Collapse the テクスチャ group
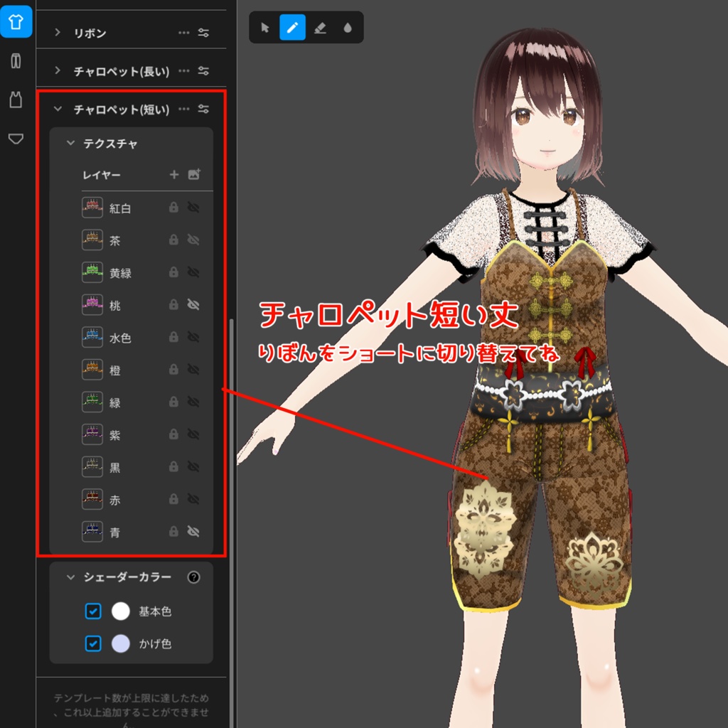Screen dimensions: 728x728 (x=70, y=143)
